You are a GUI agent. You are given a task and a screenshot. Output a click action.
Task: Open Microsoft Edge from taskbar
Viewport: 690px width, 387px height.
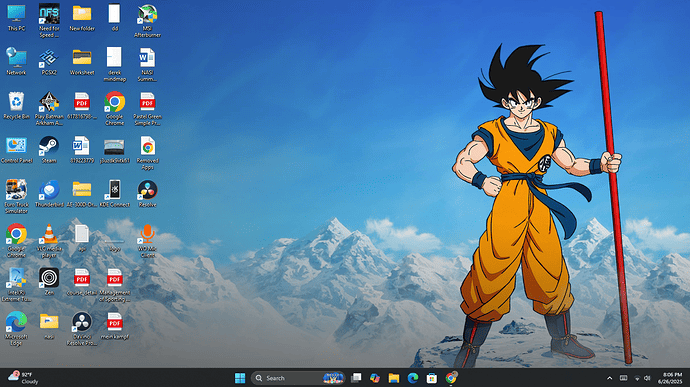click(413, 378)
